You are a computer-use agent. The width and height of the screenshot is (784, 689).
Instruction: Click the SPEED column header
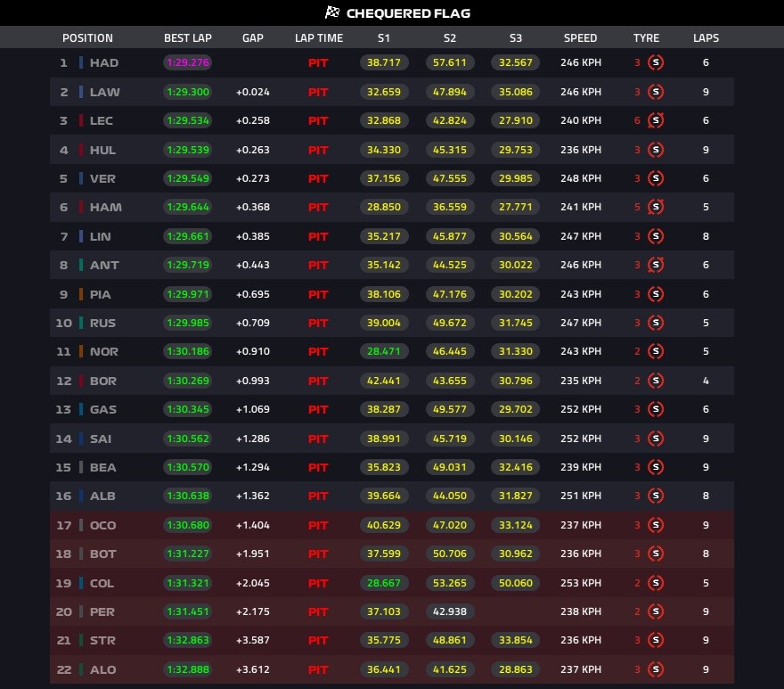[x=580, y=38]
